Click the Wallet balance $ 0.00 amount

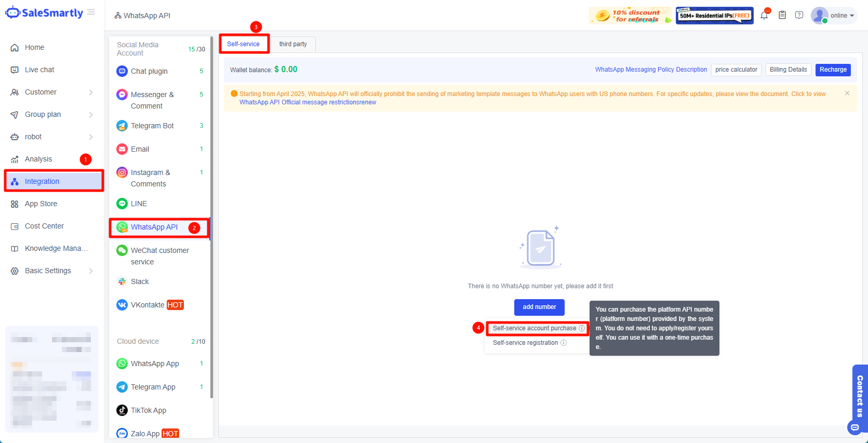point(286,70)
